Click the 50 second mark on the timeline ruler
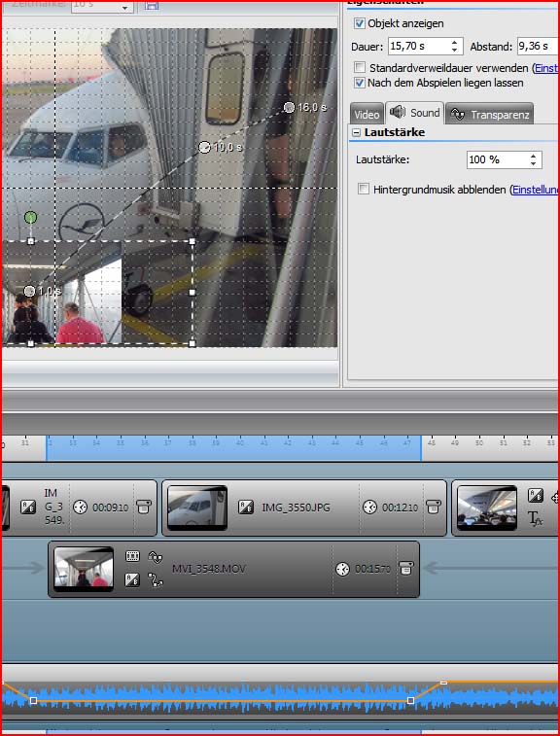The image size is (560, 736). point(478,442)
